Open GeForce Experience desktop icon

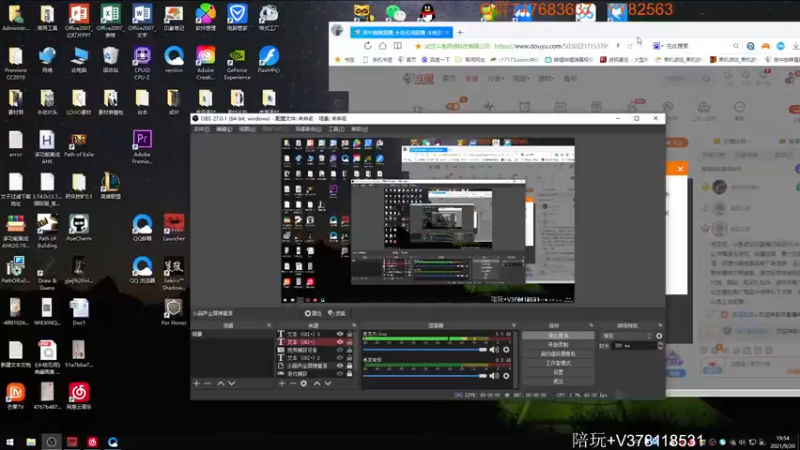237,64
